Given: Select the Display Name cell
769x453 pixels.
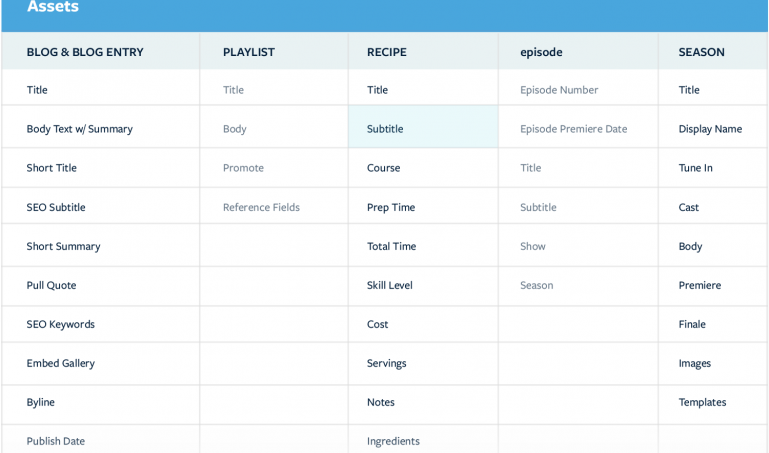Looking at the screenshot, I should point(713,128).
